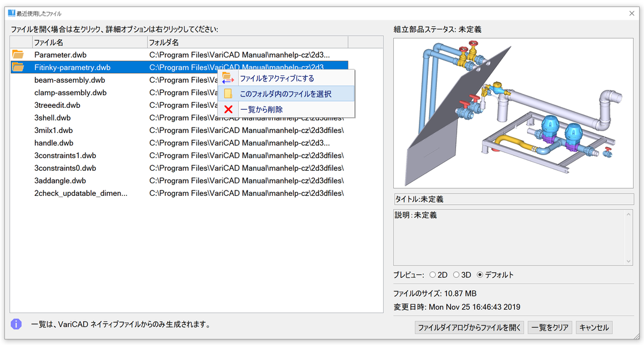Select the 3D preview radio button
The height and width of the screenshot is (345, 644).
point(456,275)
